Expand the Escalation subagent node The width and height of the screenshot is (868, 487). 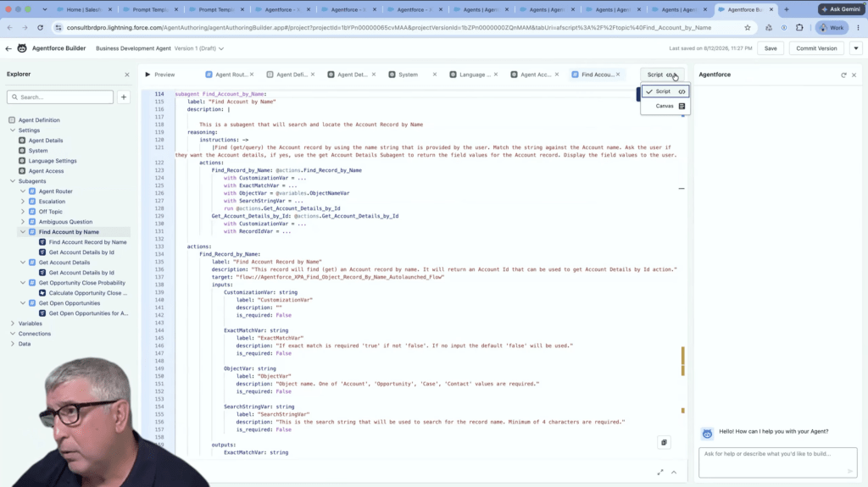click(x=23, y=202)
